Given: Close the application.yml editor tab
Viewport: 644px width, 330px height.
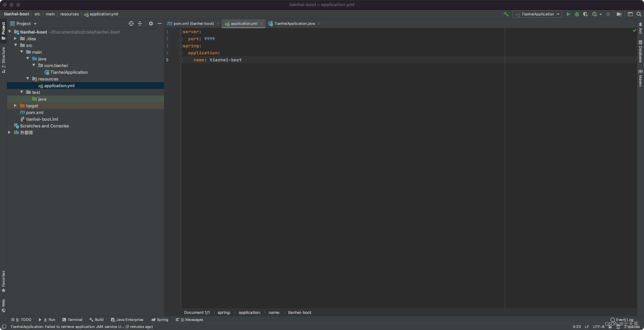Looking at the screenshot, I should coord(261,23).
